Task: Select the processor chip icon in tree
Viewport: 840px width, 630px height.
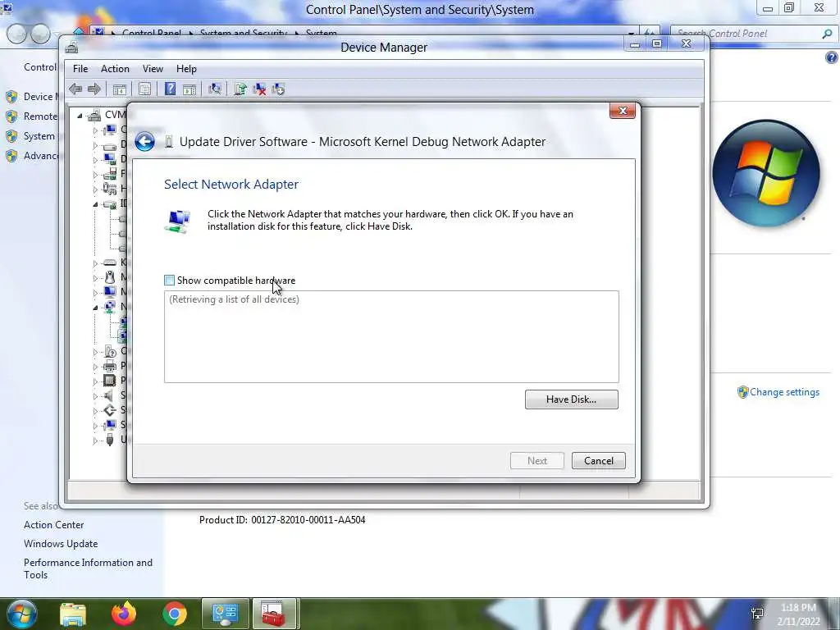Action: pyautogui.click(x=109, y=381)
